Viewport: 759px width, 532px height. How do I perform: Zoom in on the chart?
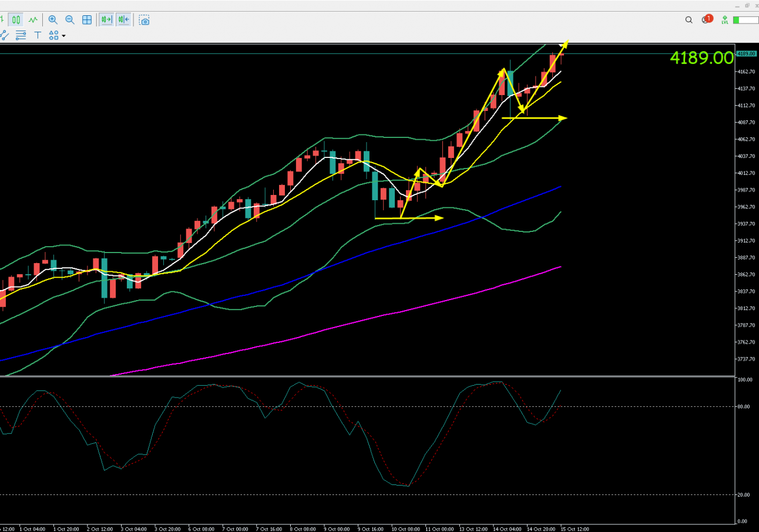click(x=53, y=19)
